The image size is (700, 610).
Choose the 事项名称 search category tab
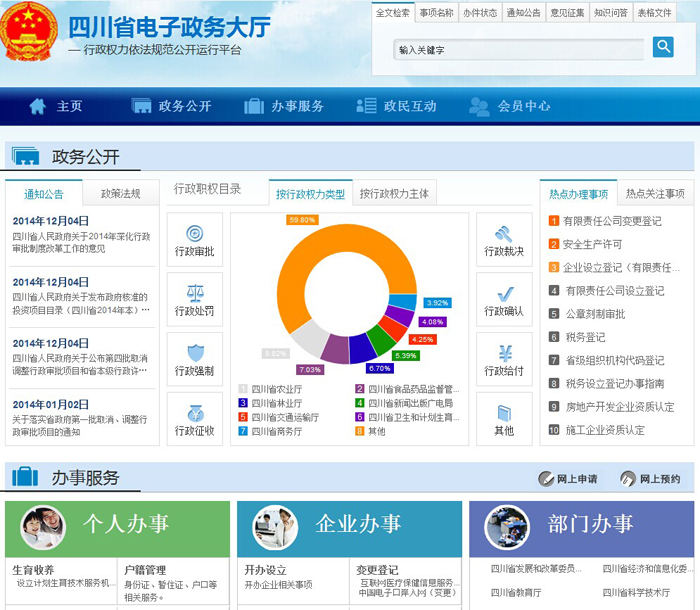[x=436, y=13]
